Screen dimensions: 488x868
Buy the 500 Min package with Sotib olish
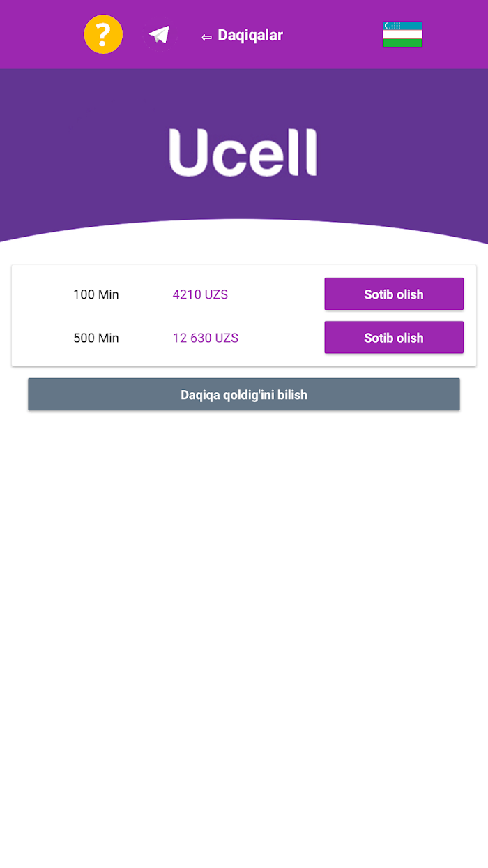pyautogui.click(x=394, y=337)
